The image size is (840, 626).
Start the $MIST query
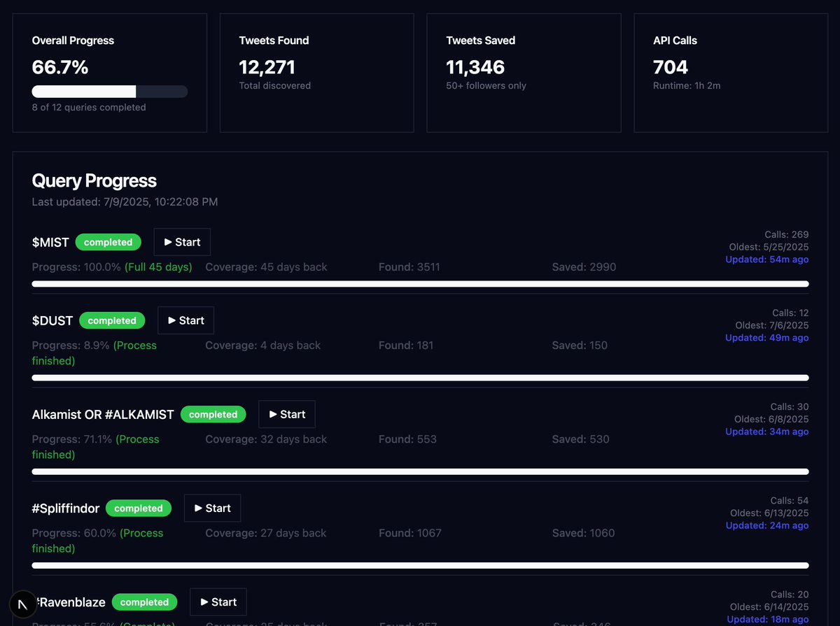[182, 242]
